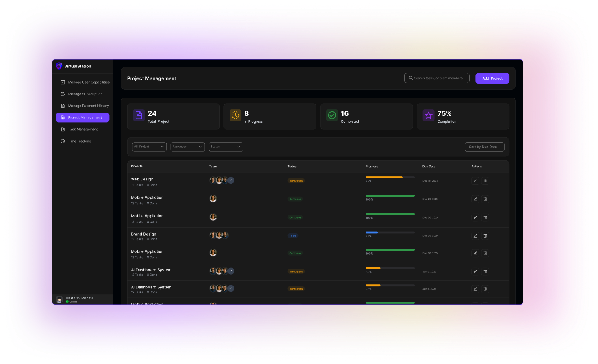Go to Task Management in sidebar

[x=83, y=129]
